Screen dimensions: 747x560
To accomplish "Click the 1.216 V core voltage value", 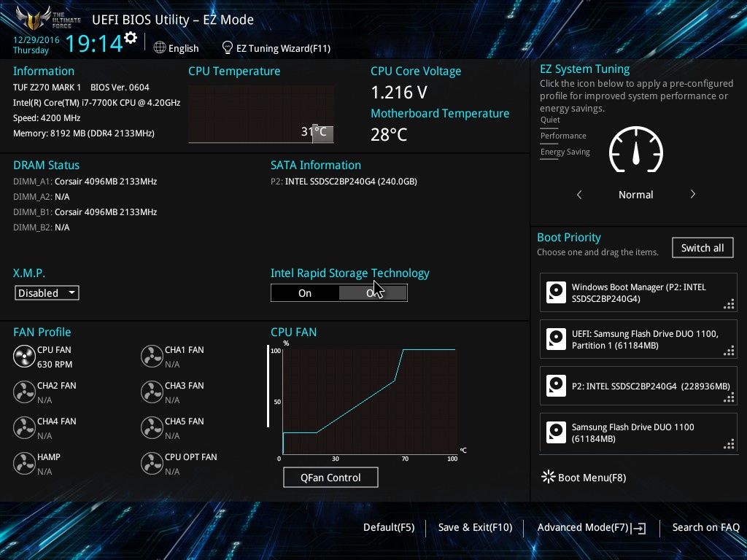I will [399, 93].
